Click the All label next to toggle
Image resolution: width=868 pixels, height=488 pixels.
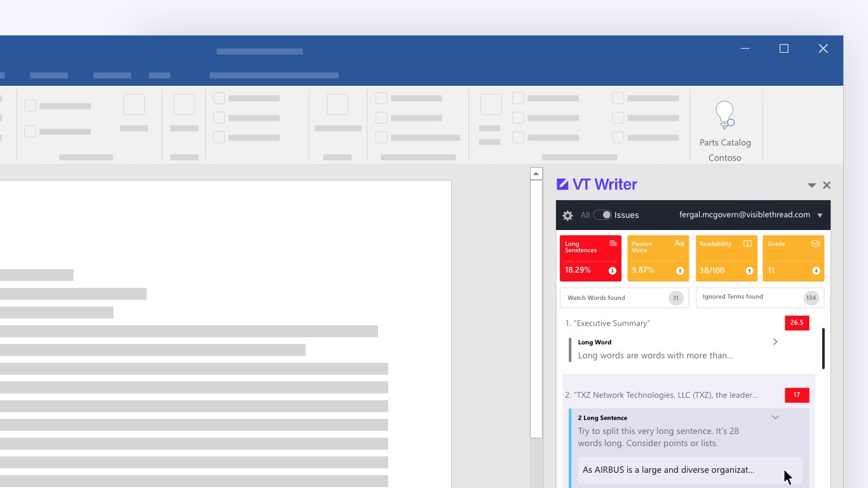[x=585, y=215]
